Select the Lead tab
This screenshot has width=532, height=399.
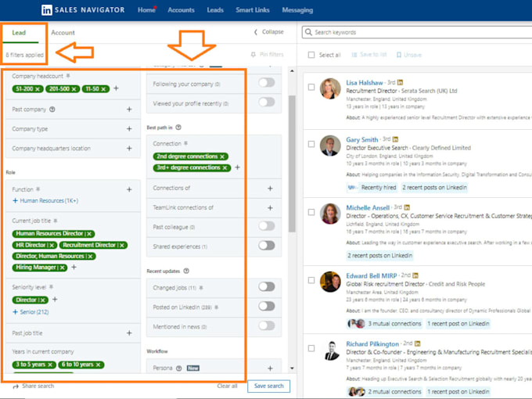pos(19,33)
